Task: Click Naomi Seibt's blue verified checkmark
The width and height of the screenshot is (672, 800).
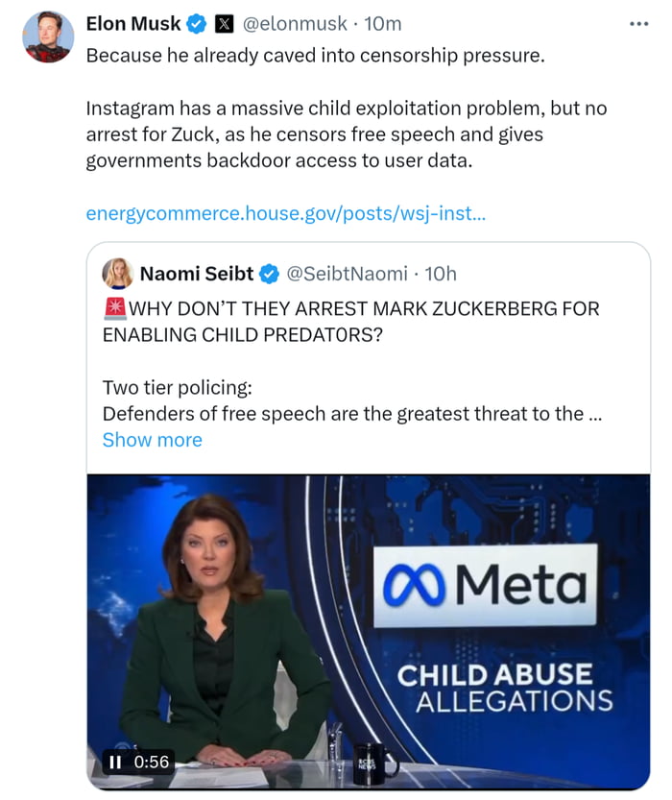Action: (x=270, y=274)
